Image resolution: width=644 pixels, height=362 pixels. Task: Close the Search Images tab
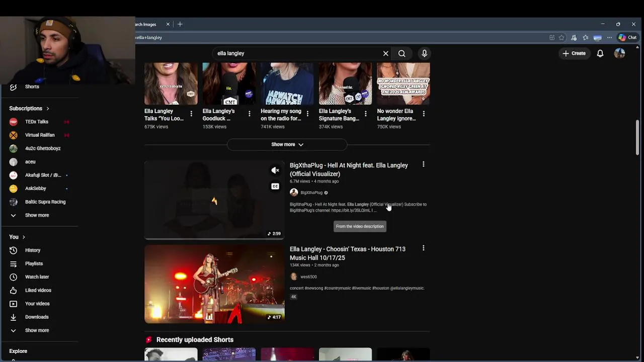pos(168,24)
